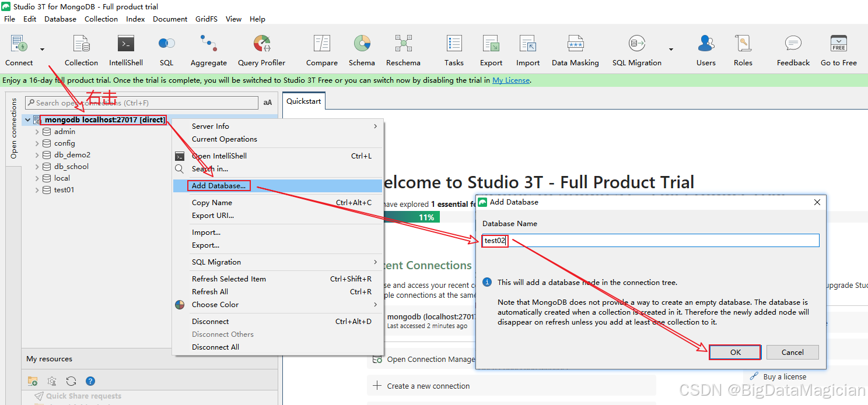Open the Collection toolbar icon
Viewport: 868px width, 405px height.
click(x=81, y=44)
